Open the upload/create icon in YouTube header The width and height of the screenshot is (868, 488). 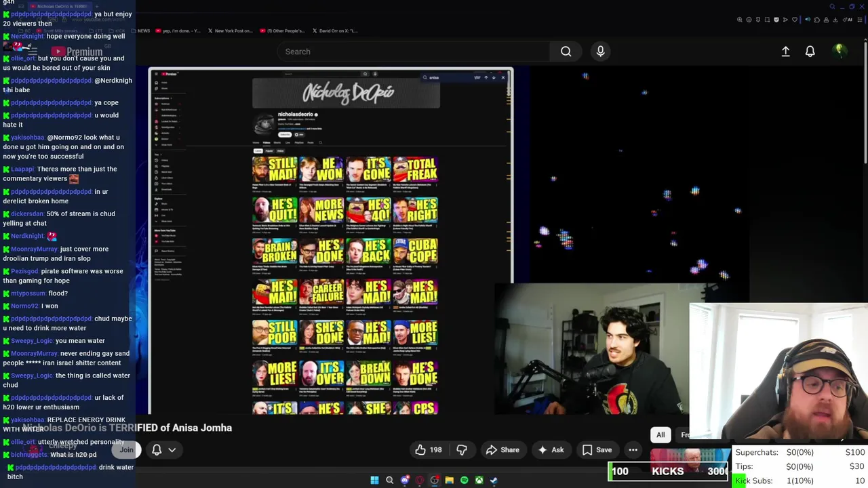pos(785,52)
